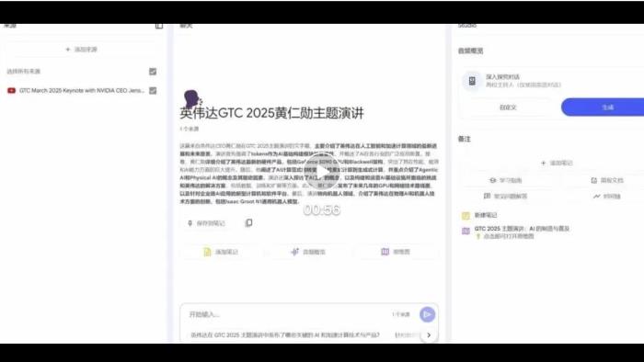Image resolution: width=644 pixels, height=362 pixels.
Task: Click the yellow add note icon button
Action: [222, 252]
